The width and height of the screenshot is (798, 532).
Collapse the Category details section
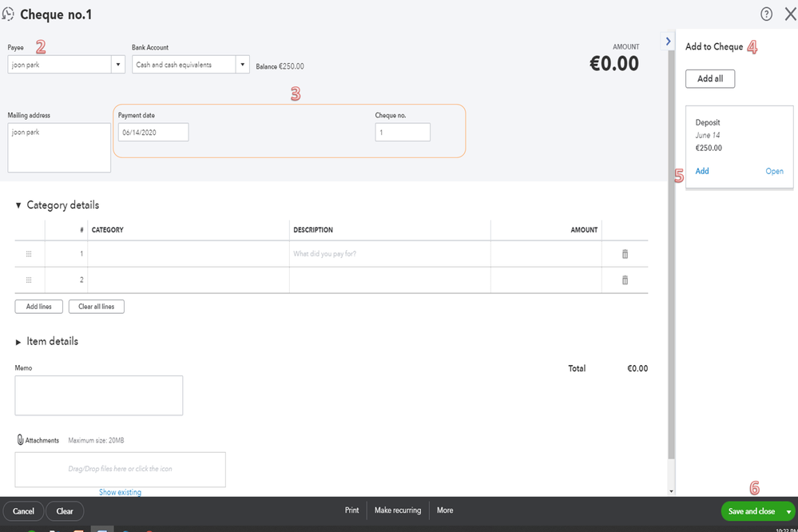tap(18, 205)
